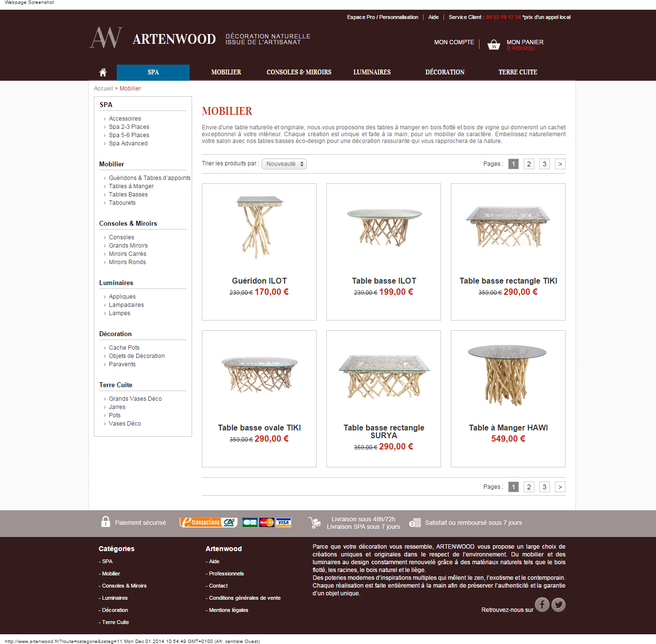Go to the home icon in navigation bar
The image size is (656, 644).
tap(103, 72)
